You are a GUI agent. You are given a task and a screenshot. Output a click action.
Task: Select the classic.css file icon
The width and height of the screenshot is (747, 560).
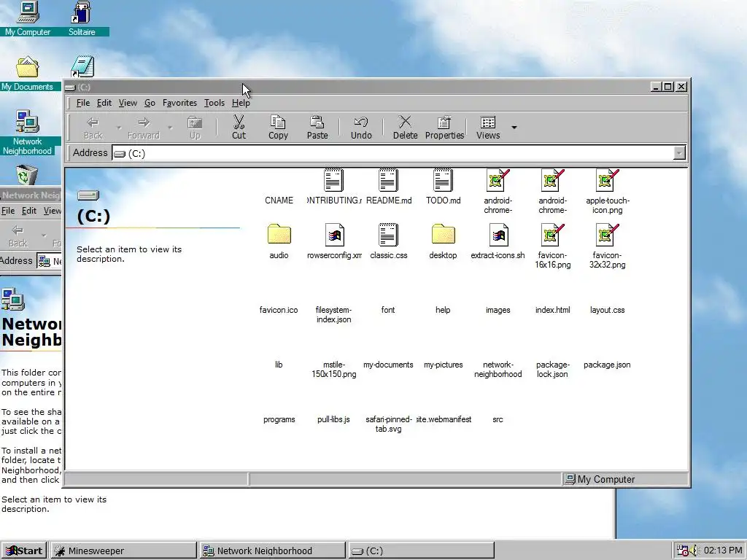(x=388, y=234)
